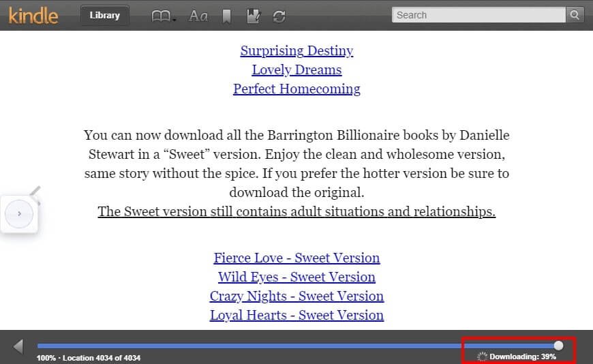Click the Search input field
The height and width of the screenshot is (364, 593).
click(x=478, y=15)
